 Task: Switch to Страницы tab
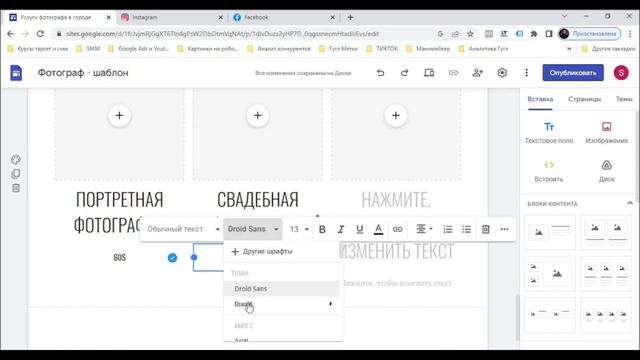584,99
